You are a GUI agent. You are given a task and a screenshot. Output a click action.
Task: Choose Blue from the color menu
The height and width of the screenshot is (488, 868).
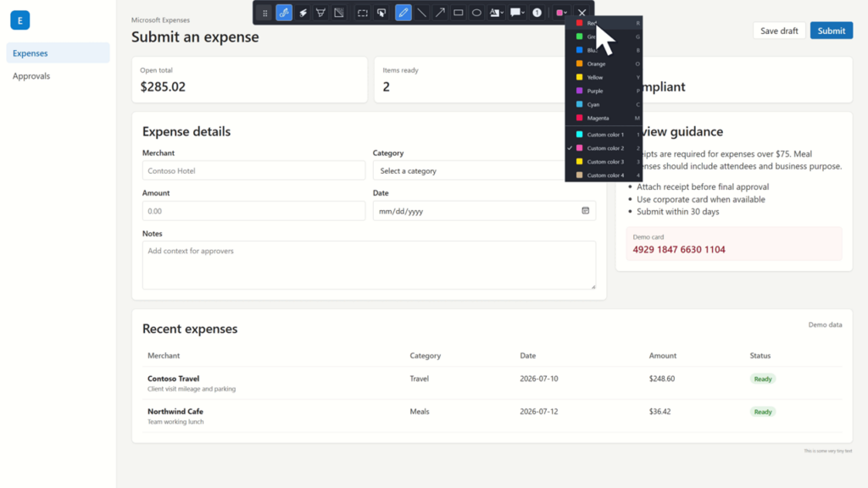(604, 50)
